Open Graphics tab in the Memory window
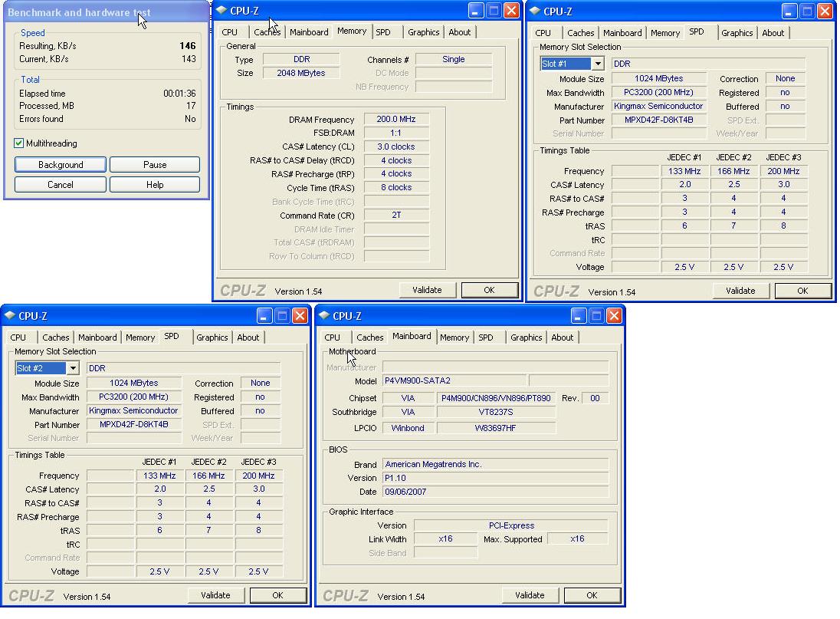The image size is (840, 619). pos(423,32)
